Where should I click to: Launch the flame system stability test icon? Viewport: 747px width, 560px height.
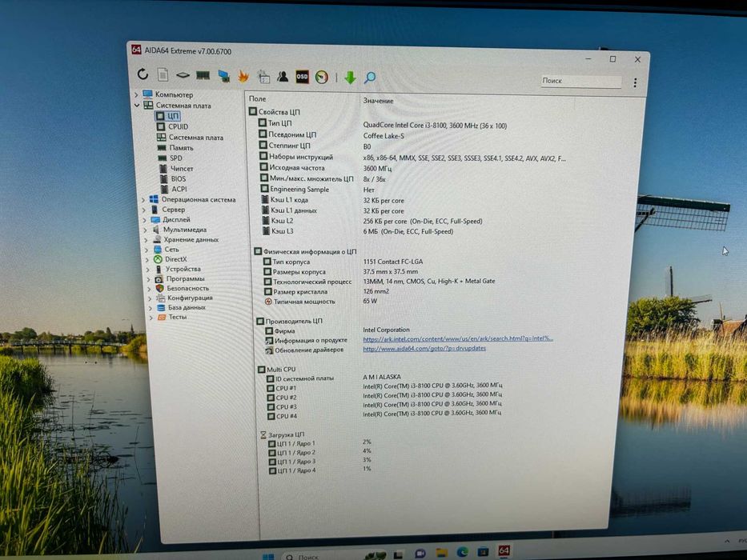[x=243, y=76]
